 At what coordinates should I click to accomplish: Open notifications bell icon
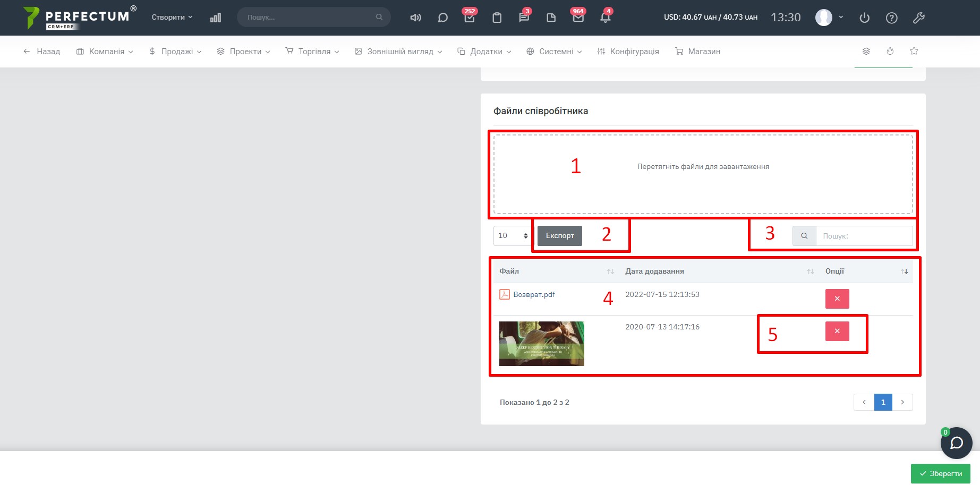click(605, 18)
